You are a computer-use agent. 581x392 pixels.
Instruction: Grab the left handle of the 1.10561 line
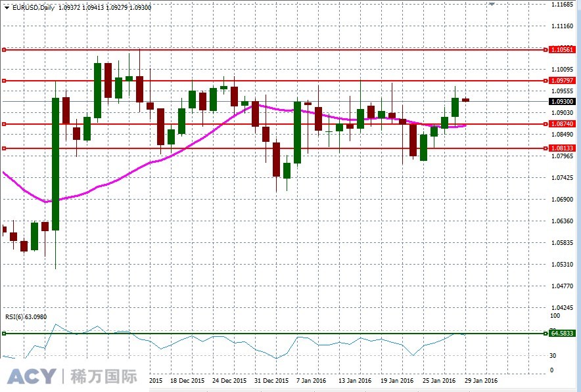pyautogui.click(x=4, y=50)
